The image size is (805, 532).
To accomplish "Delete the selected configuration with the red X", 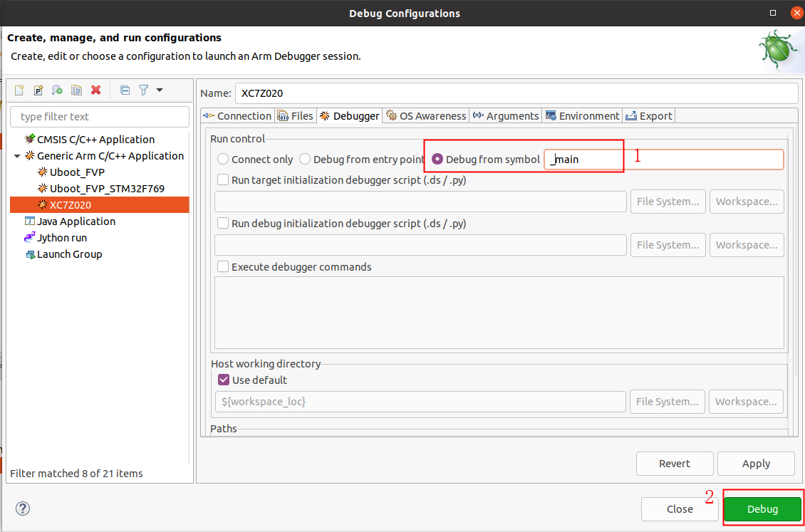I will pos(96,90).
